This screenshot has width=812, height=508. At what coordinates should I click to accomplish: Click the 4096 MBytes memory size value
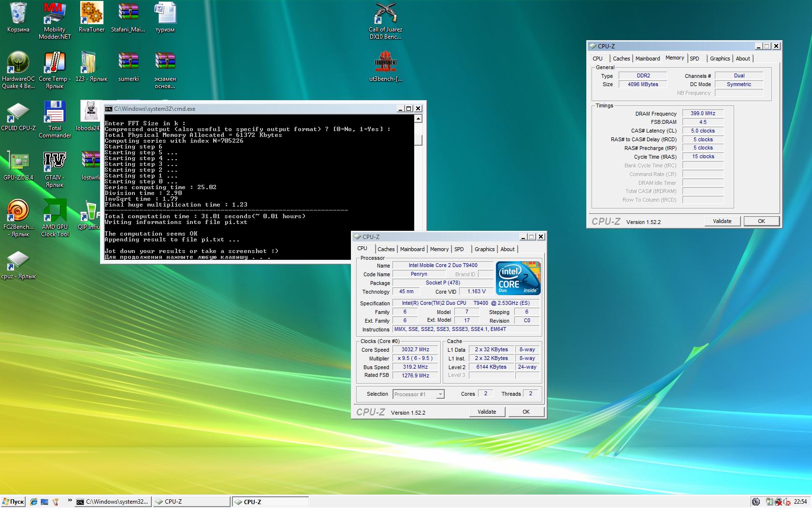643,84
